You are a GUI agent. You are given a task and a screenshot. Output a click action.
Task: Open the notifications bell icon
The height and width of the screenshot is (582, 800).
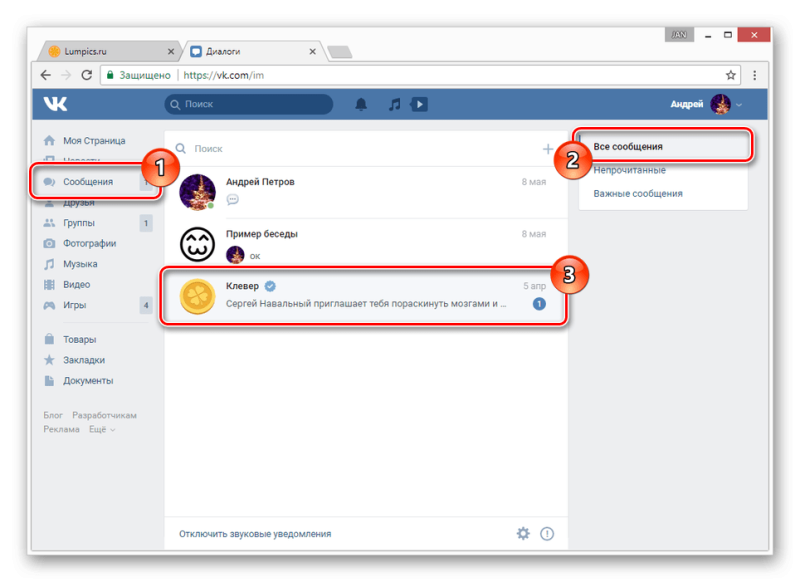tap(361, 104)
